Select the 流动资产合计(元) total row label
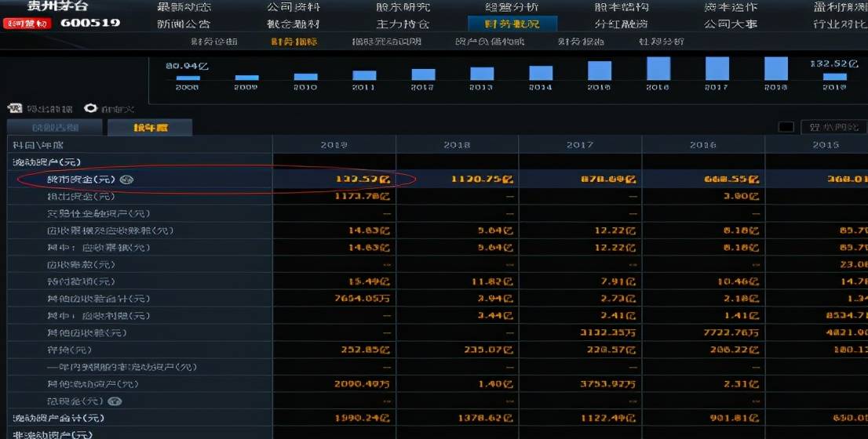 tap(58, 418)
